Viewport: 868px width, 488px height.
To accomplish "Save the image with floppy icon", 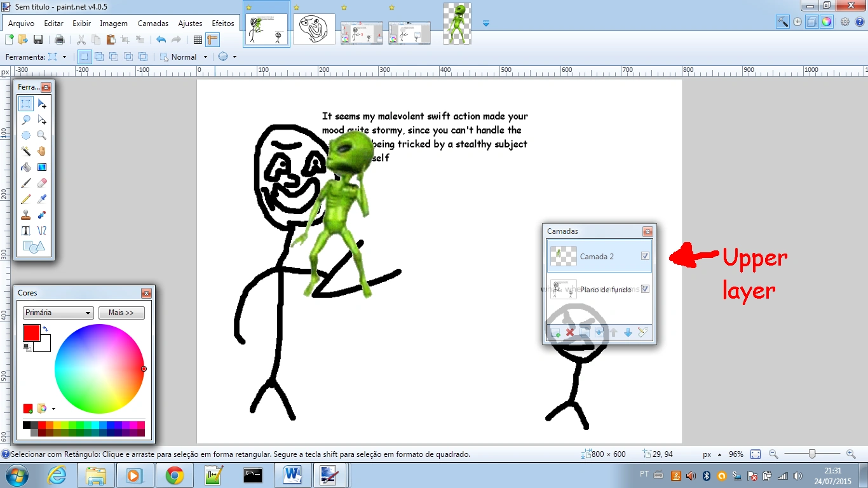I will click(38, 39).
